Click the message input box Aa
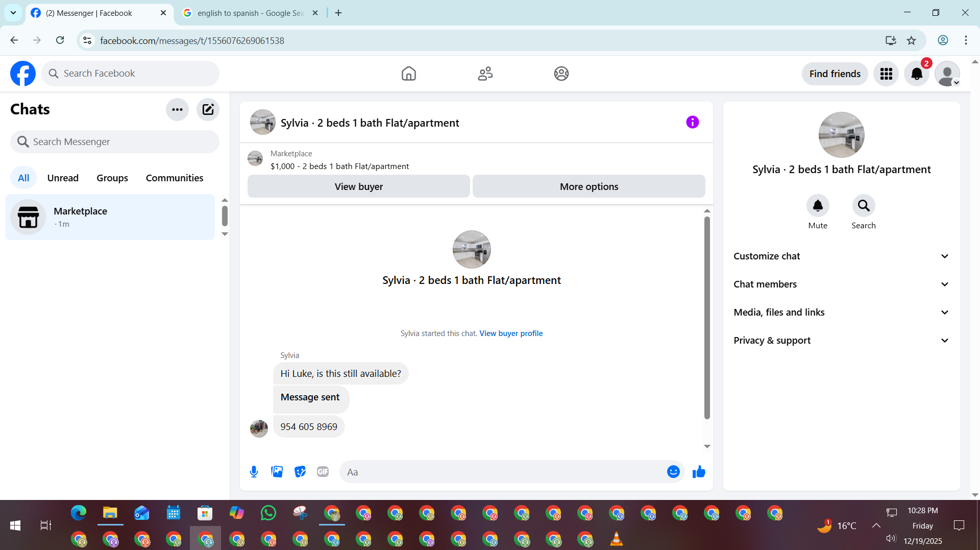Image resolution: width=980 pixels, height=550 pixels. click(x=503, y=472)
